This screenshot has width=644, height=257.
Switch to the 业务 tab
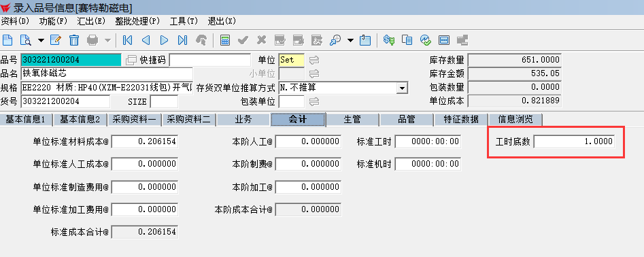pyautogui.click(x=243, y=120)
